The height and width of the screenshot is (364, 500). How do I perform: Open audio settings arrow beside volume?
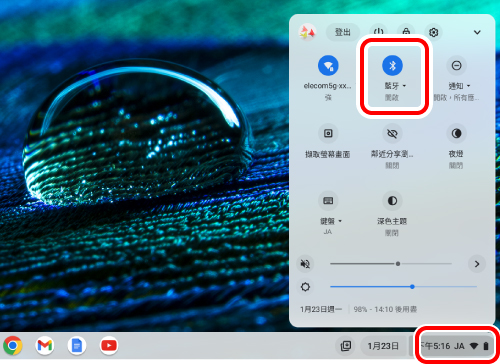477,264
